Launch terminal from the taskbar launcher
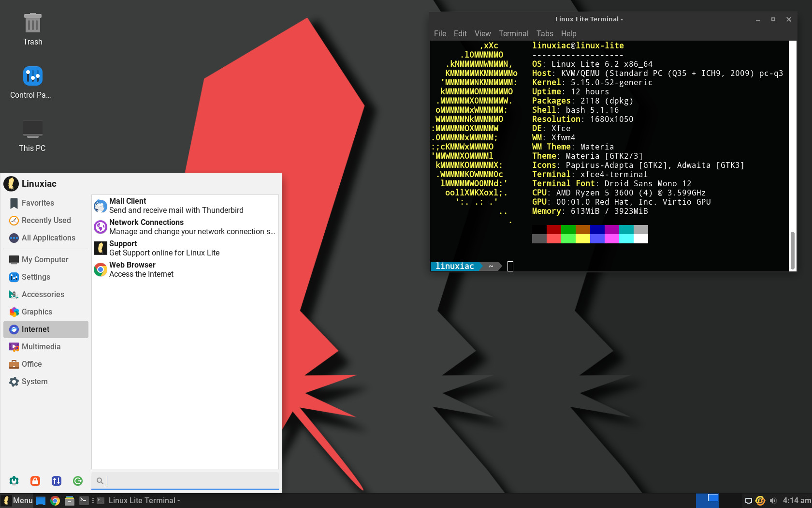Screen dimensions: 812x508 tap(84, 501)
